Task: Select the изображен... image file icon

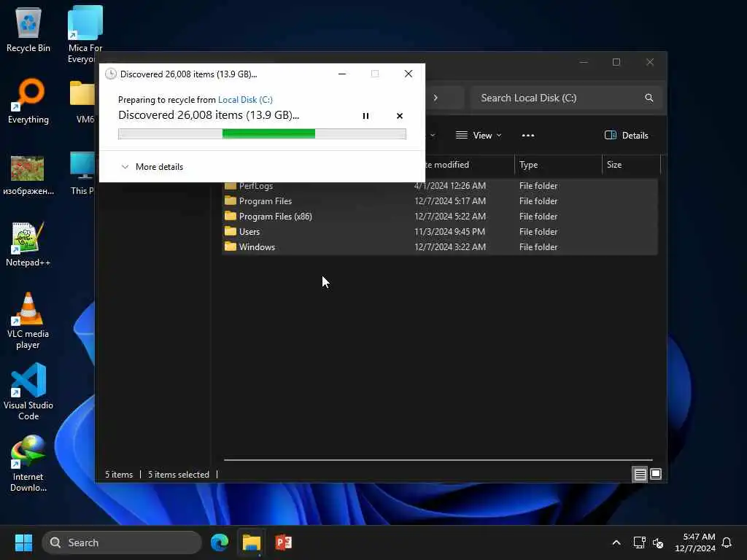Action: pyautogui.click(x=28, y=174)
